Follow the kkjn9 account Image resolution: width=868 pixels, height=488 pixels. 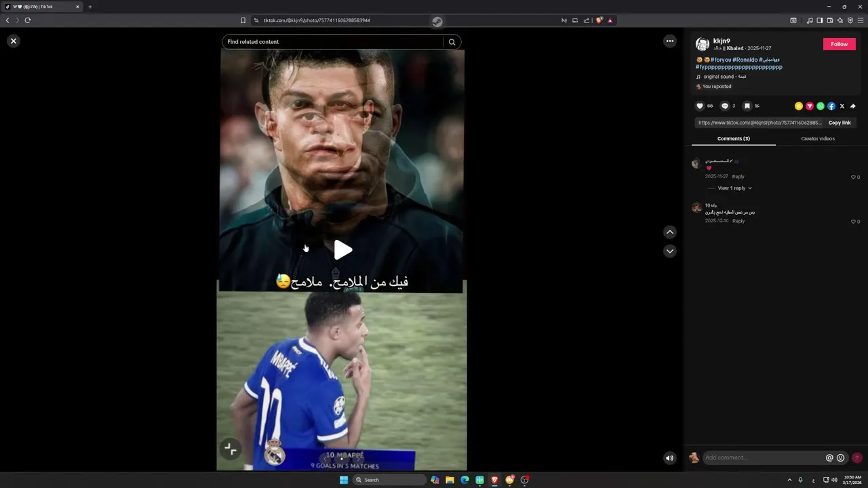[840, 44]
